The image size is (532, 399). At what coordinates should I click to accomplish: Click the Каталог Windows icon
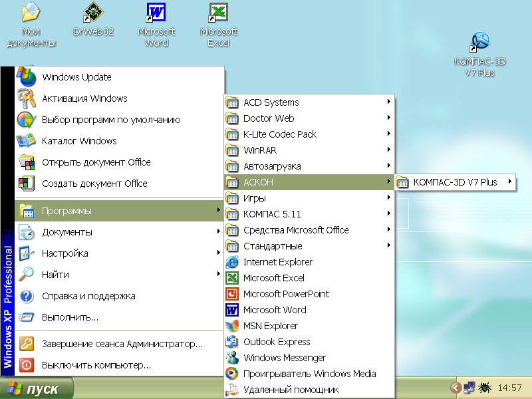pos(27,141)
